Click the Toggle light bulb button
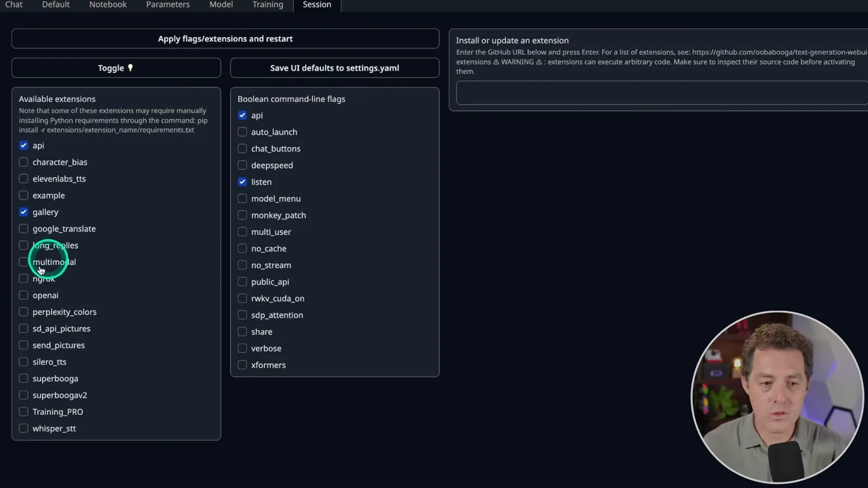The image size is (868, 488). [116, 68]
